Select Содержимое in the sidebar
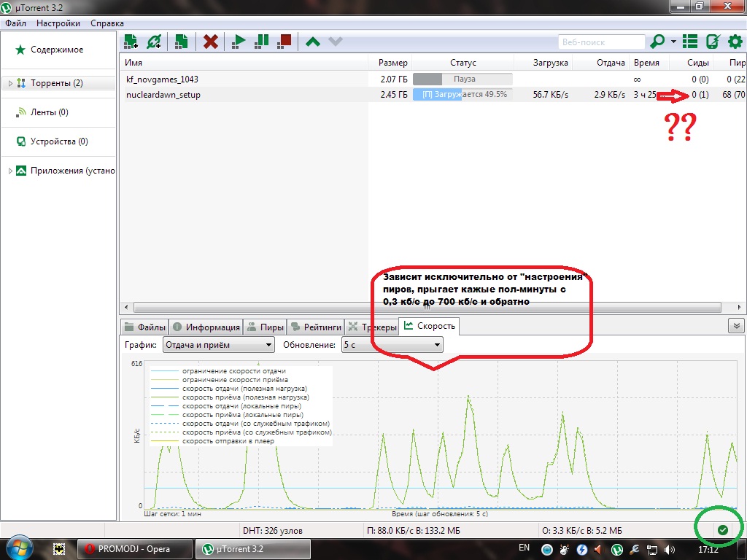747x560 pixels. pos(57,50)
